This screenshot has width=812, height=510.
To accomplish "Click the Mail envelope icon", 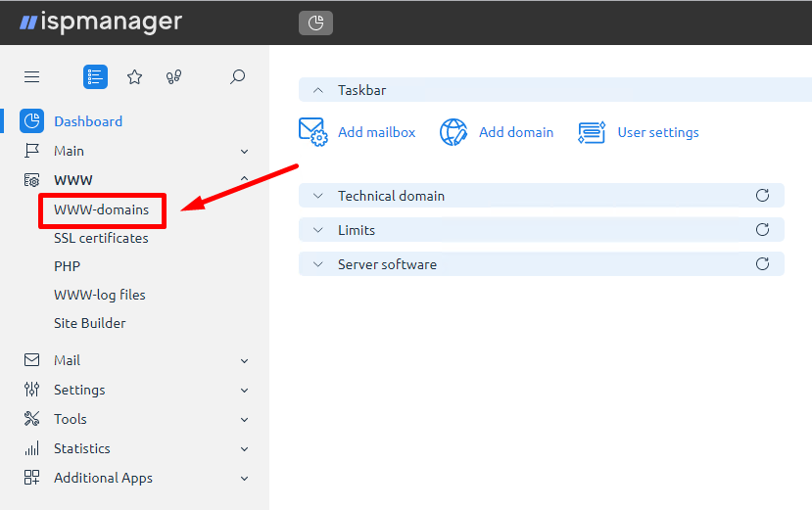I will (31, 360).
